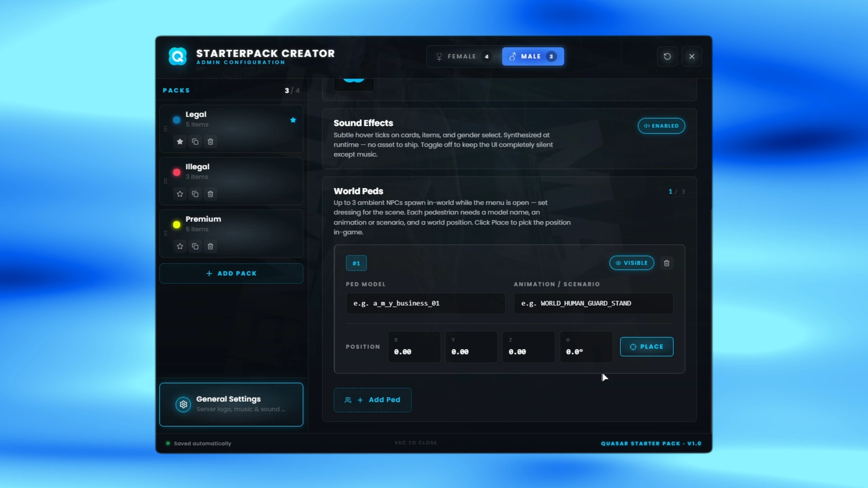The image size is (868, 488).
Task: Click the packs count 3 / 4
Action: [292, 90]
